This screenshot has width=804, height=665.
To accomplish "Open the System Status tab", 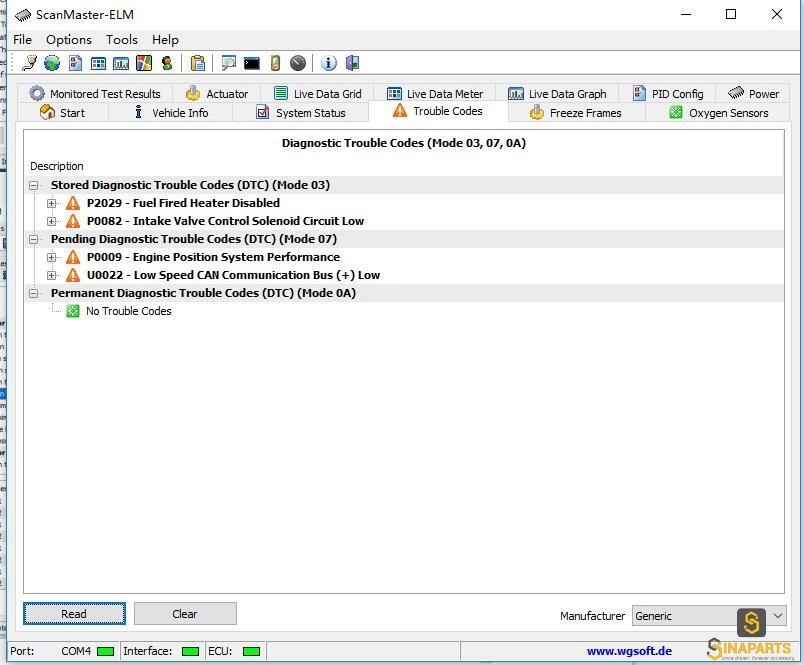I will pos(301,113).
